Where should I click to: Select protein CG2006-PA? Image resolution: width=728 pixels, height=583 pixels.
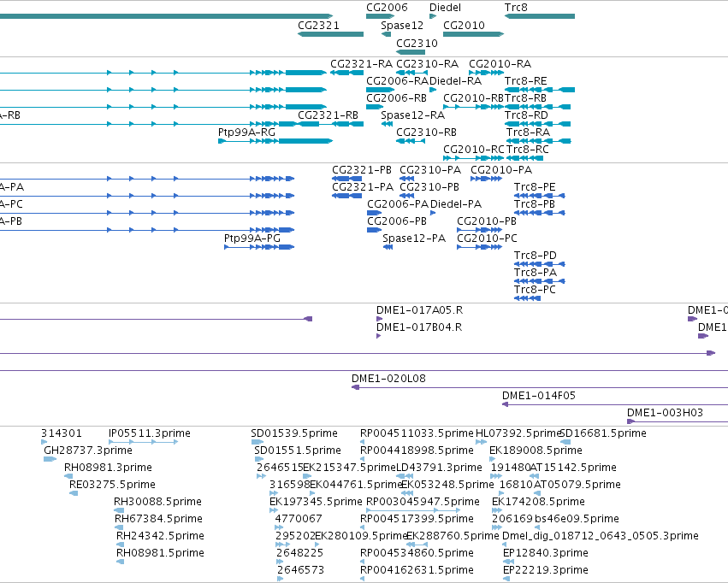tap(374, 213)
